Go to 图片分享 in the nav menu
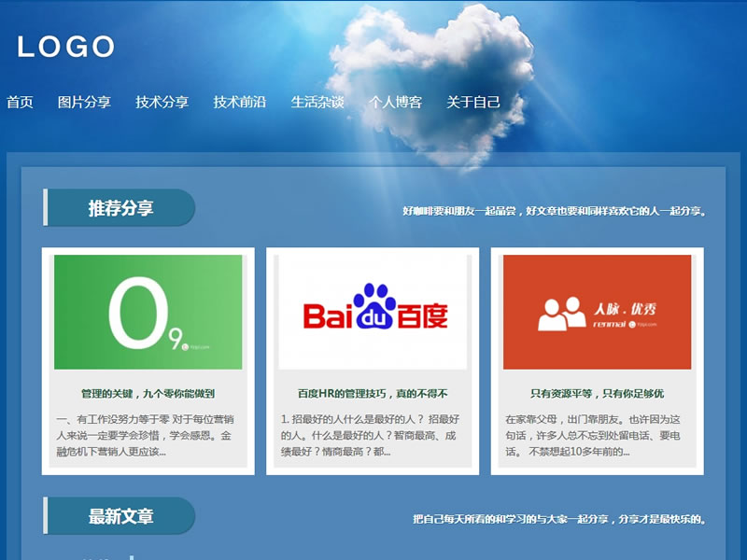This screenshot has height=560, width=747. pyautogui.click(x=84, y=102)
